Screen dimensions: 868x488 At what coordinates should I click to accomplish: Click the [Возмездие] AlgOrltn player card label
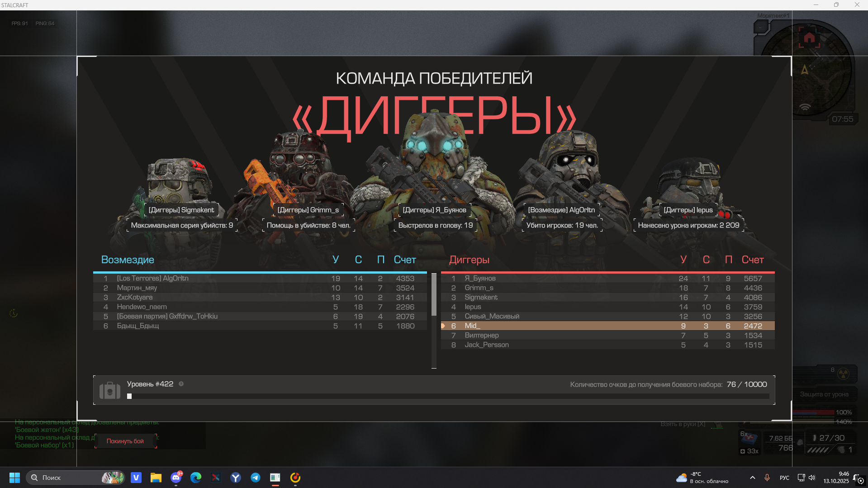[x=561, y=210]
